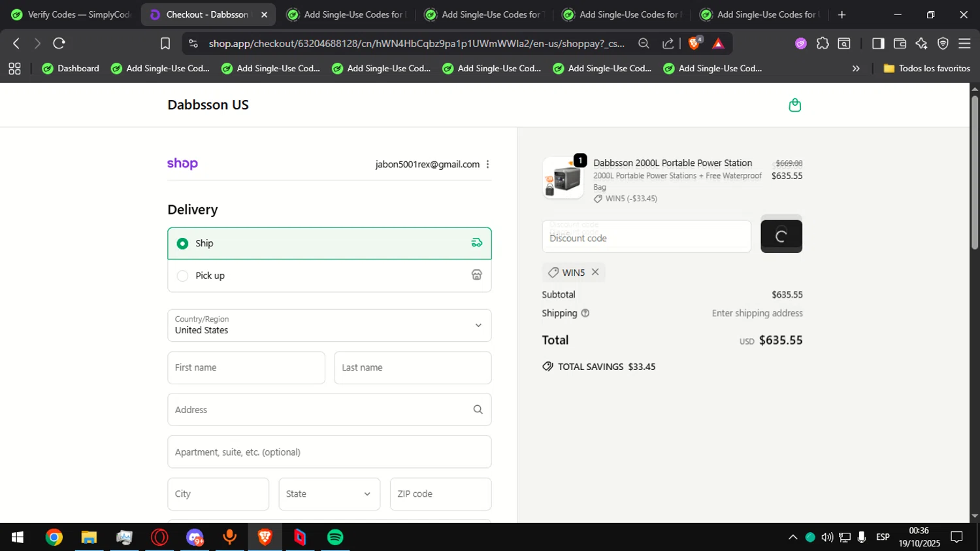Focus the Discount code field
This screenshot has width=980, height=551.
[647, 236]
